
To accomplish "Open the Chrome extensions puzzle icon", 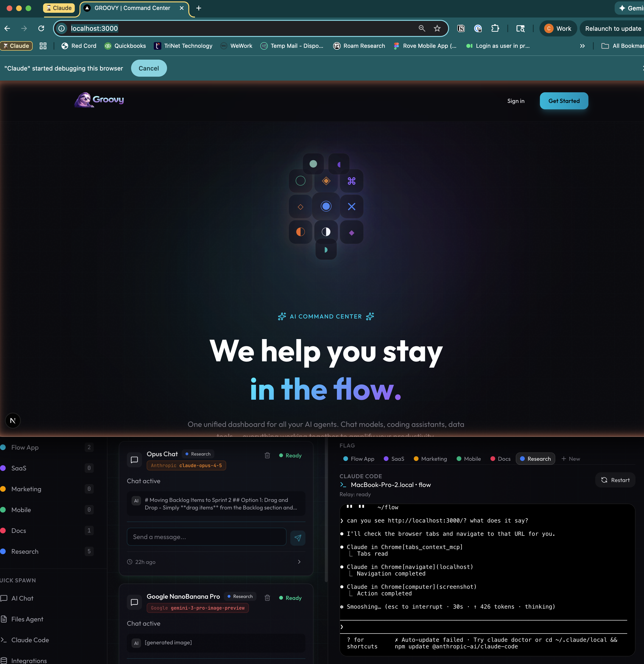I will (x=495, y=28).
